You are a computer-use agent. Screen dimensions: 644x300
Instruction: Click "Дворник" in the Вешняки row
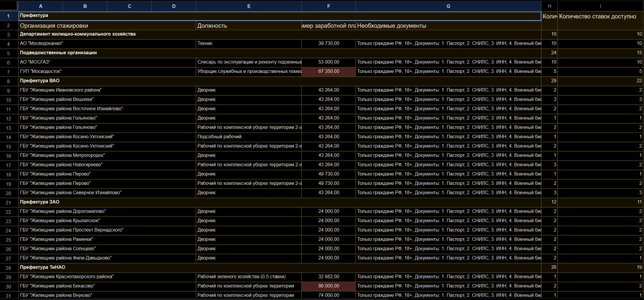point(249,99)
